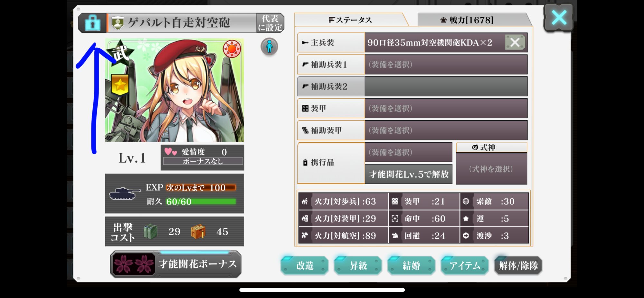This screenshot has width=644, height=298.
Task: Remove the equipped 35mm KDA main weapon
Action: (515, 42)
